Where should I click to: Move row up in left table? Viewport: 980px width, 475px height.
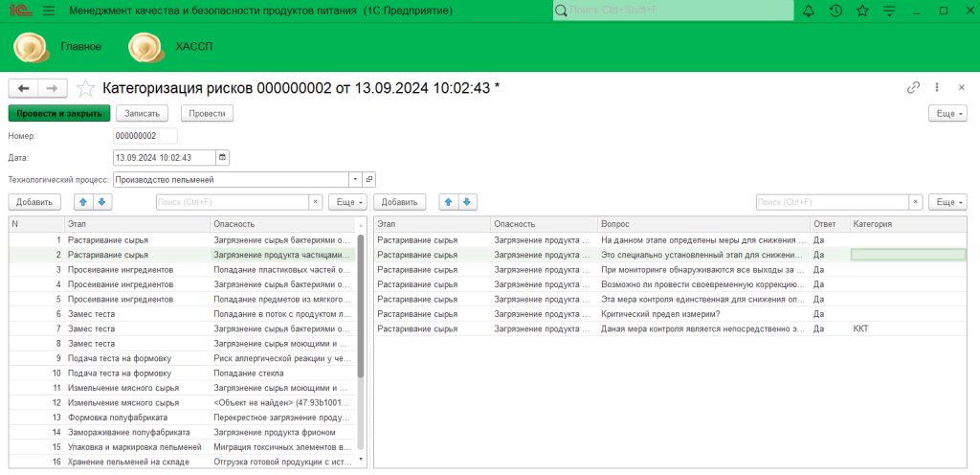point(83,202)
